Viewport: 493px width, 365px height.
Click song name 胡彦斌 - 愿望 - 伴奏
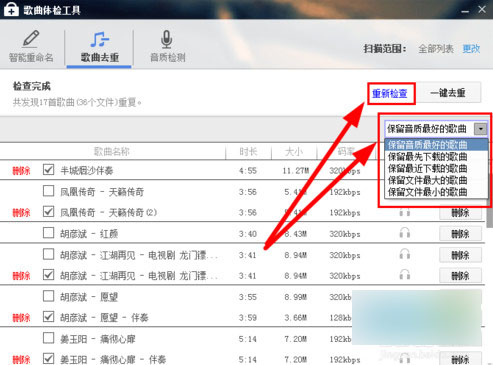104,318
